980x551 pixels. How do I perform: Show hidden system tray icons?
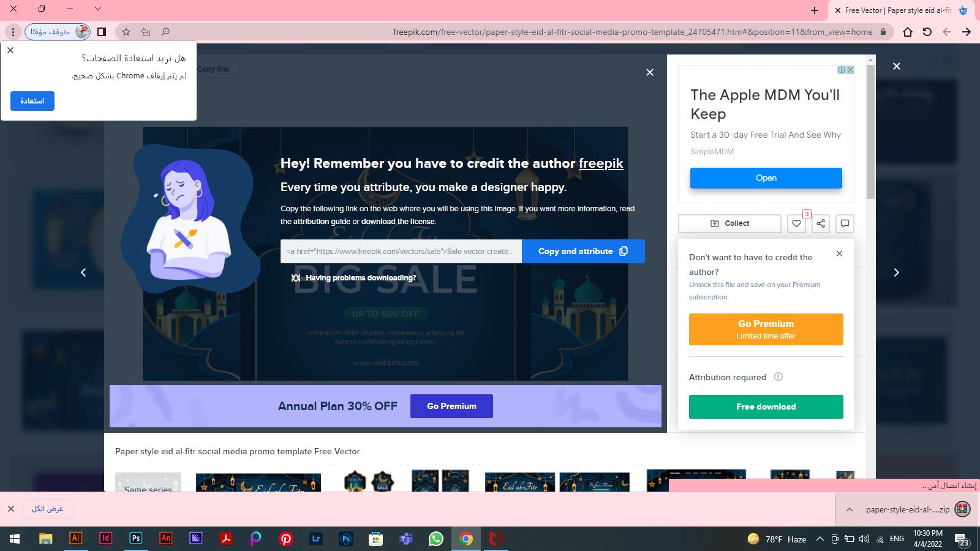point(820,539)
